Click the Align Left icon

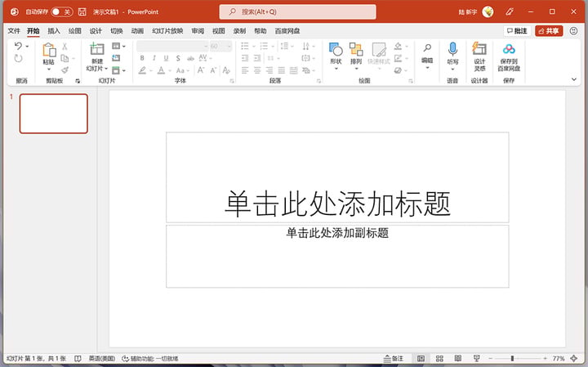245,70
